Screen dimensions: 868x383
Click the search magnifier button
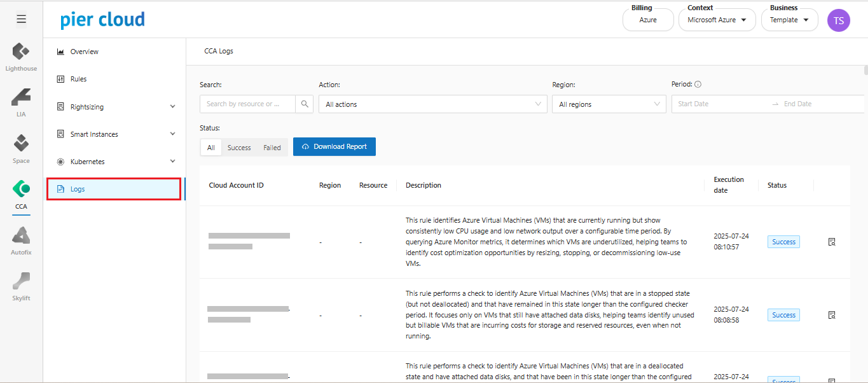point(305,104)
